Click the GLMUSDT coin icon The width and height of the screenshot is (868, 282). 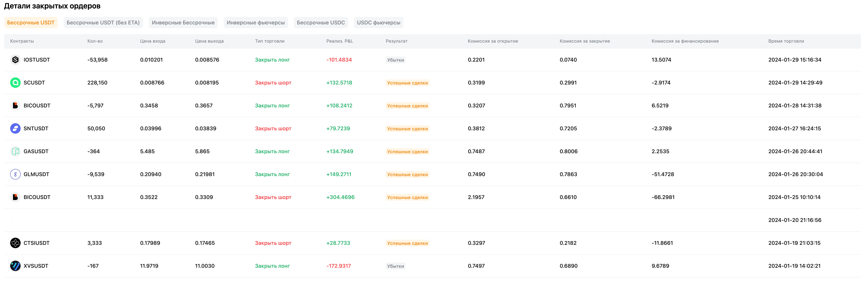(15, 174)
